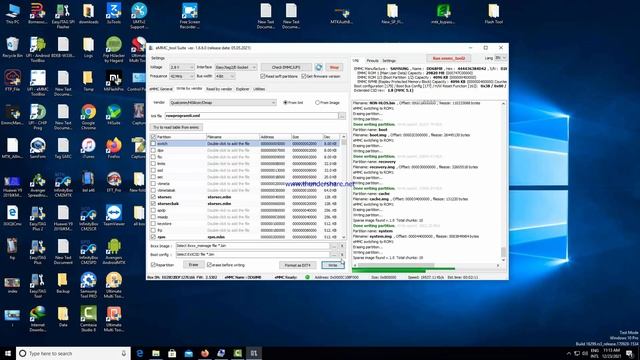This screenshot has height=360, width=640.
Task: Launch HiSuite desktop shortcut
Action: 113,114
